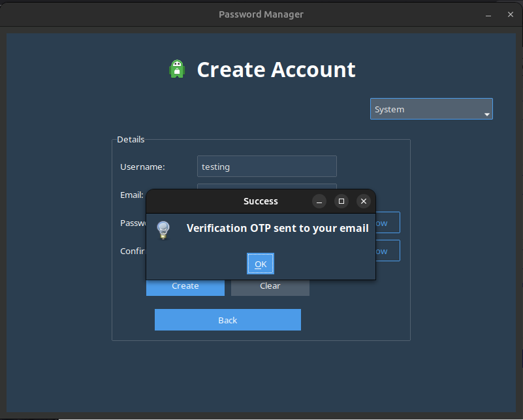Click the lightbulb icon in Success dialog
Screen dimensions: 523x420
coord(163,229)
